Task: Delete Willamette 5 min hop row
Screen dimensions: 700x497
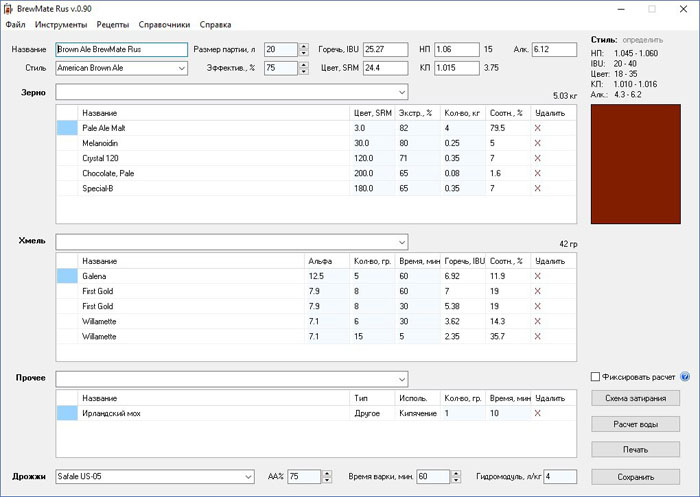Action: pos(538,336)
